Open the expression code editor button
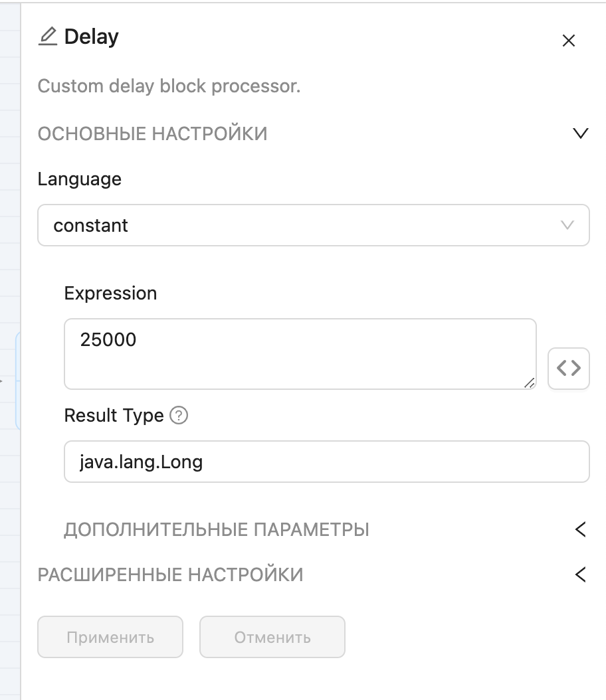Screen dimensions: 606x700 pos(568,368)
